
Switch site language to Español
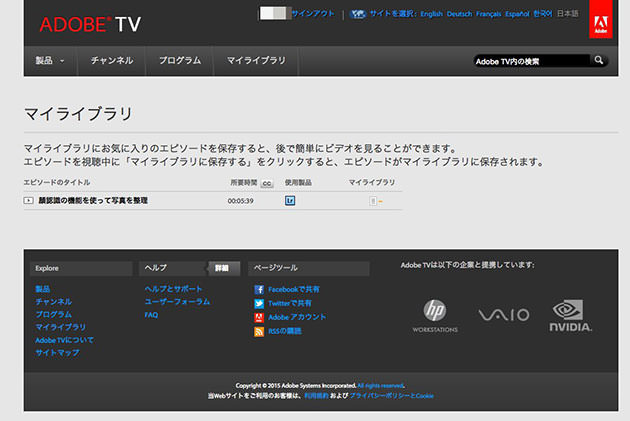click(517, 14)
